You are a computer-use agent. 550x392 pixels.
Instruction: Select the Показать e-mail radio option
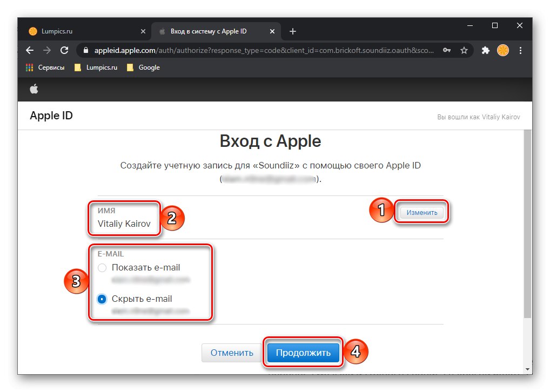(x=102, y=268)
